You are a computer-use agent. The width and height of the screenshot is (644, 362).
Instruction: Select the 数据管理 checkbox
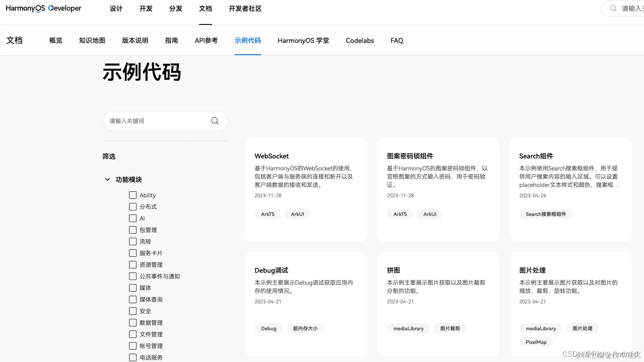133,323
